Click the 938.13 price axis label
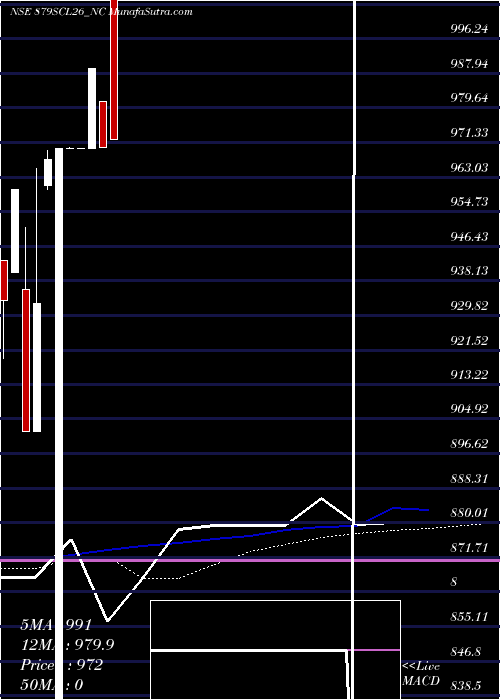This screenshot has height=700, width=500. point(469,271)
